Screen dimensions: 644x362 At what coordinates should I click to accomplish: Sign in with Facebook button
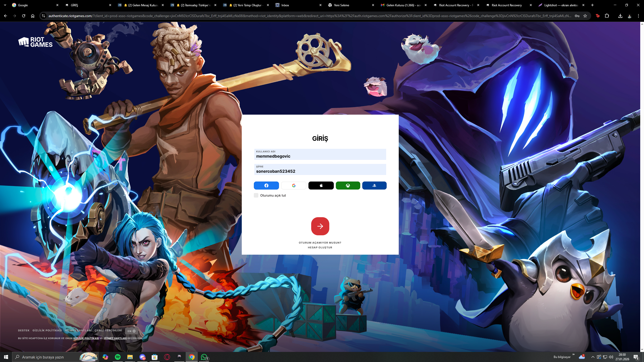tap(266, 186)
